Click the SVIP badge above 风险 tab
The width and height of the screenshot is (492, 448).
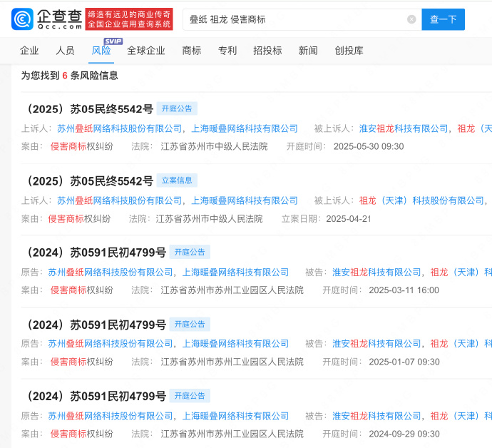tap(113, 41)
